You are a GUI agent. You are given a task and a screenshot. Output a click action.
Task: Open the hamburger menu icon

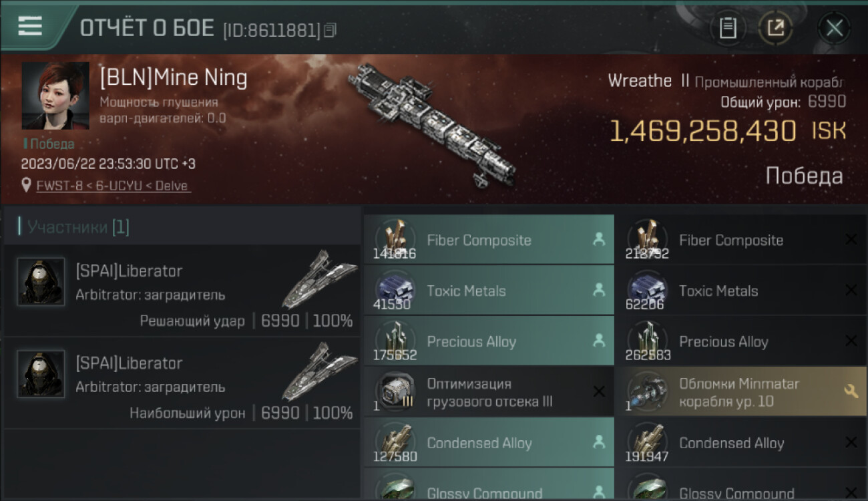coord(30,26)
